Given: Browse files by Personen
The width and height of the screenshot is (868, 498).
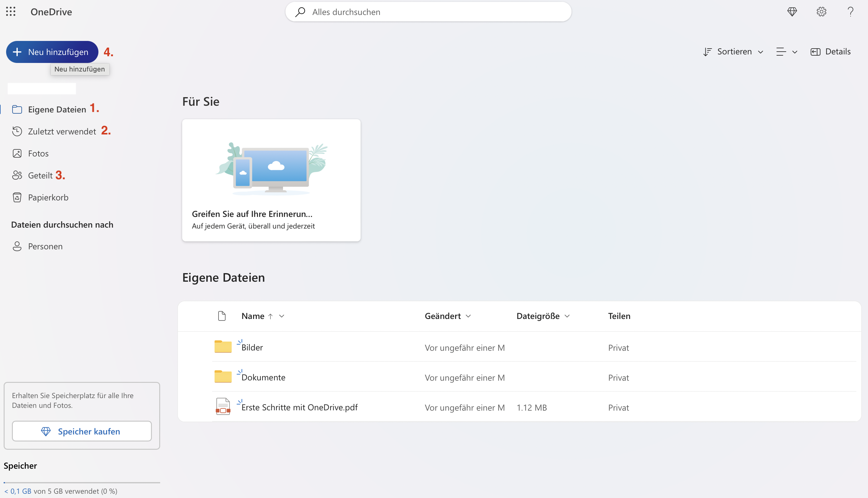Looking at the screenshot, I should point(45,246).
